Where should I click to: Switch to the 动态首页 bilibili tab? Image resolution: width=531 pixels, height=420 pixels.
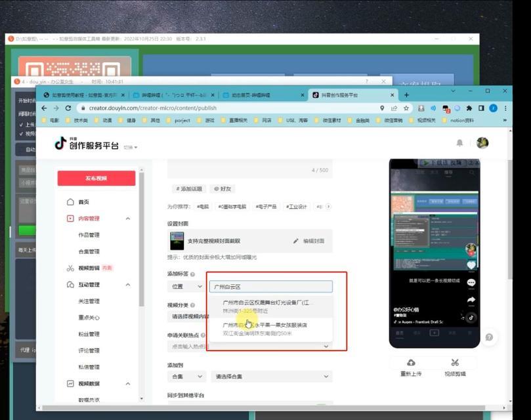pos(263,95)
